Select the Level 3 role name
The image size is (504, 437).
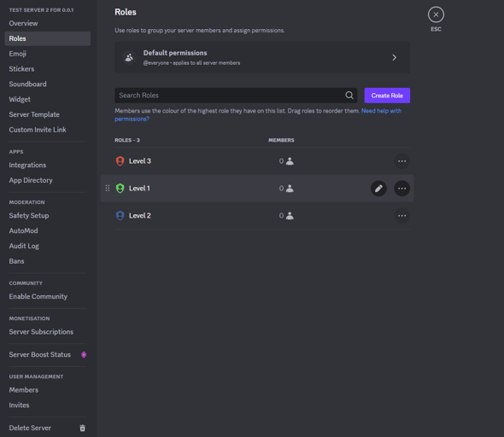(x=140, y=160)
